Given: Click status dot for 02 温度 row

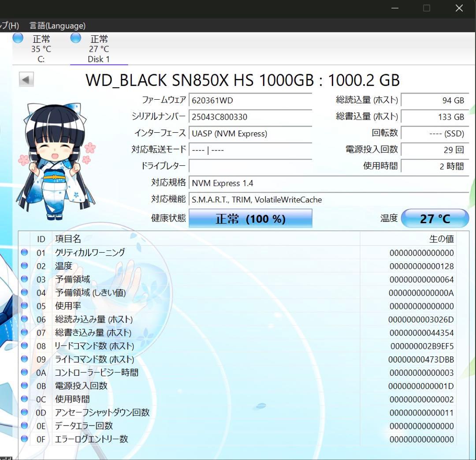Looking at the screenshot, I should [25, 266].
